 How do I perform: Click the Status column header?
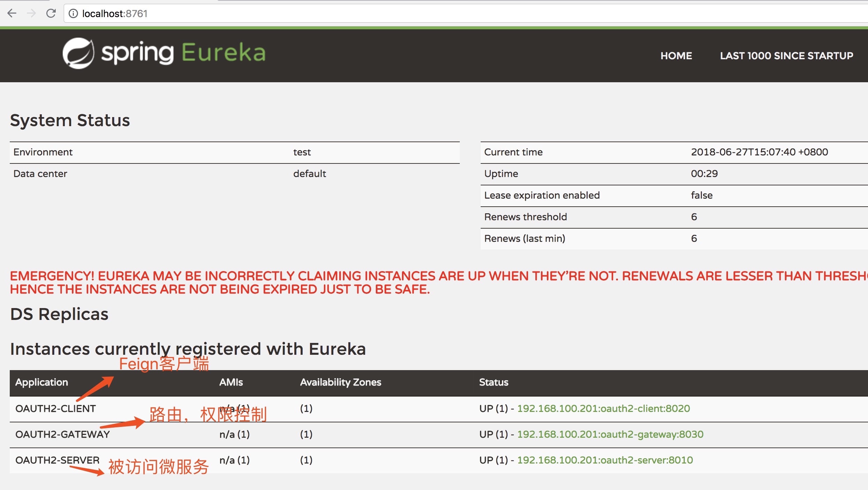(494, 382)
